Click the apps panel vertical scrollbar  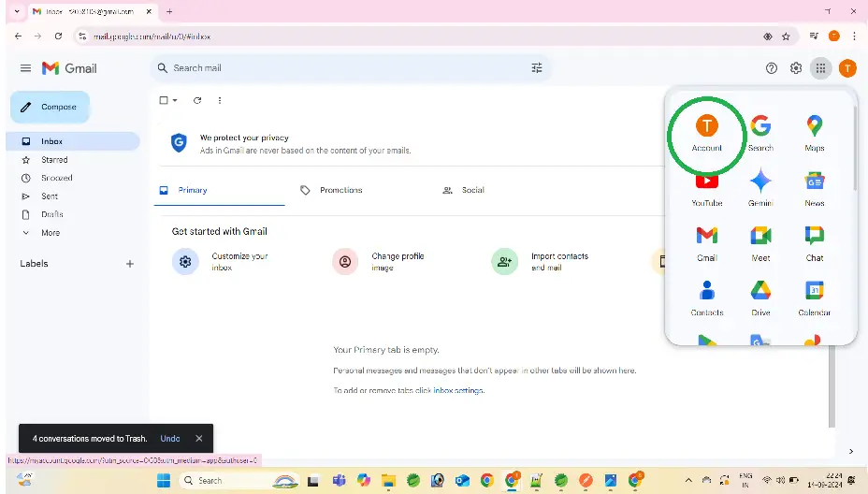click(854, 150)
